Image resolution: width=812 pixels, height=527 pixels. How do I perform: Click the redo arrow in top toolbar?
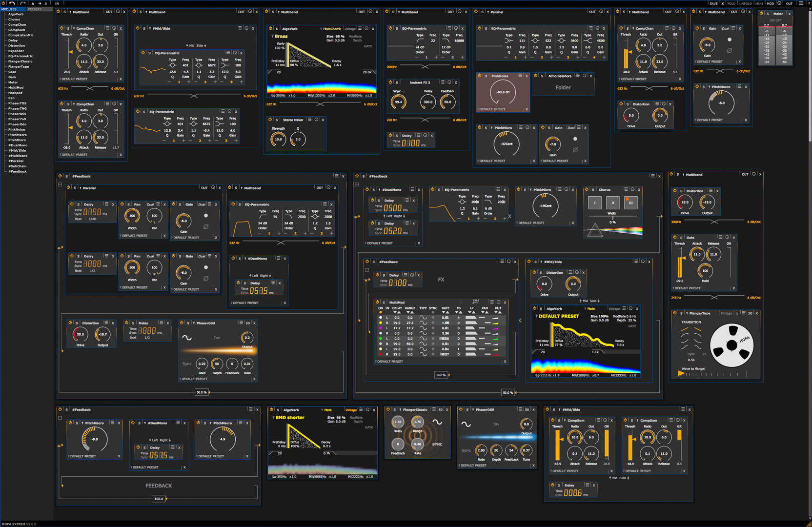(23, 3)
